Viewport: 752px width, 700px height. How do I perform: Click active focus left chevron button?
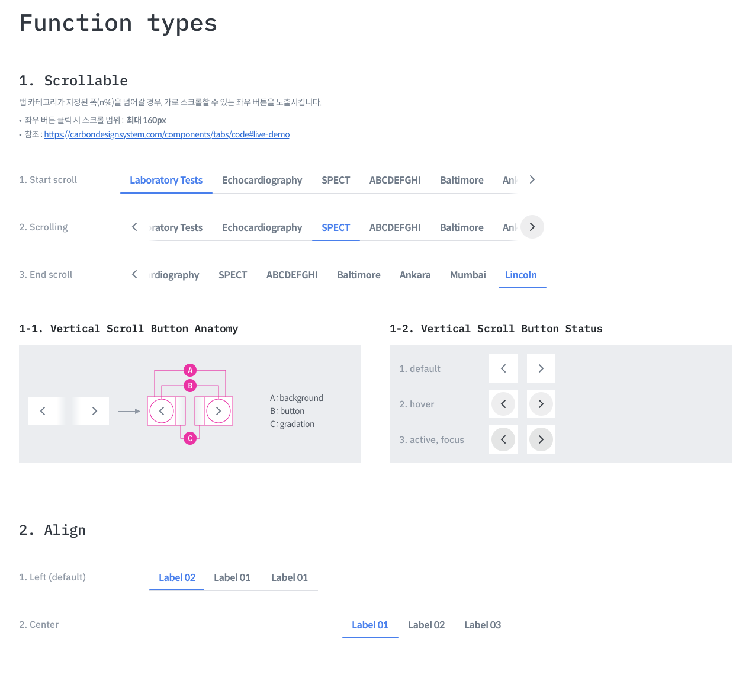pyautogui.click(x=503, y=439)
